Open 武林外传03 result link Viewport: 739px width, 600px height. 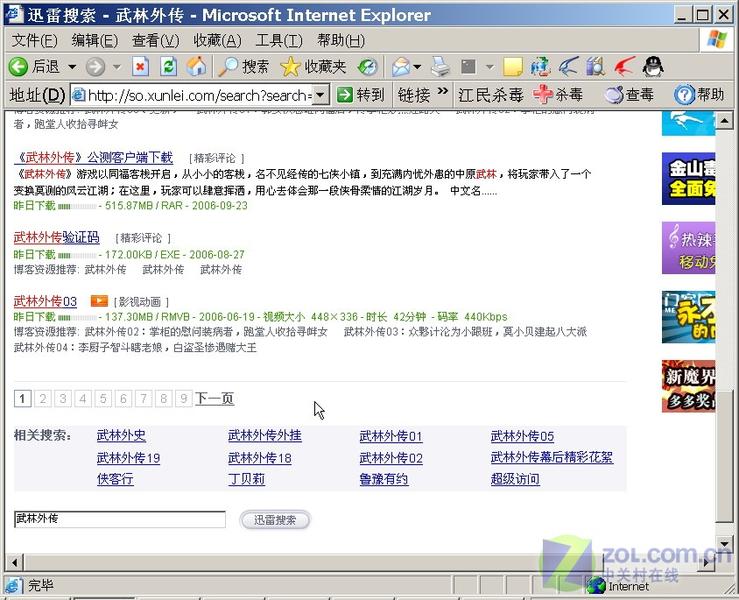45,301
